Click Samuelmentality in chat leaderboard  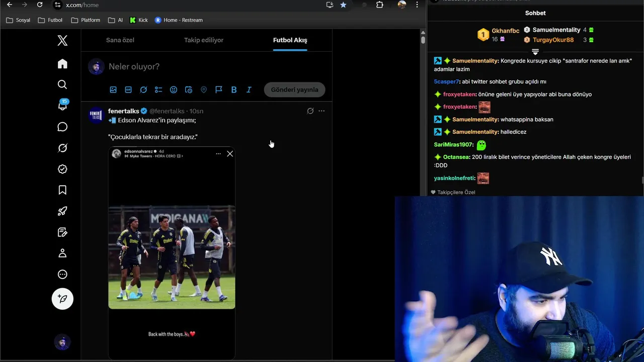tap(556, 30)
